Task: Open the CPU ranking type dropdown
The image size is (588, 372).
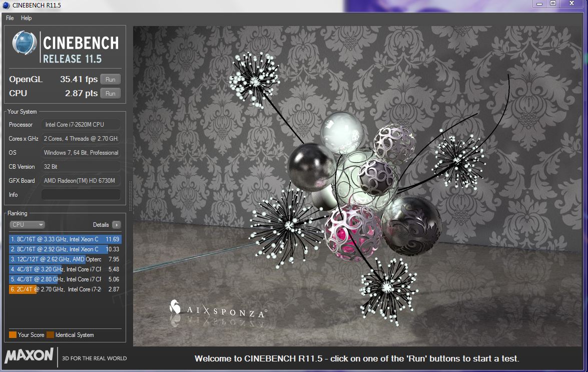Action: tap(27, 225)
